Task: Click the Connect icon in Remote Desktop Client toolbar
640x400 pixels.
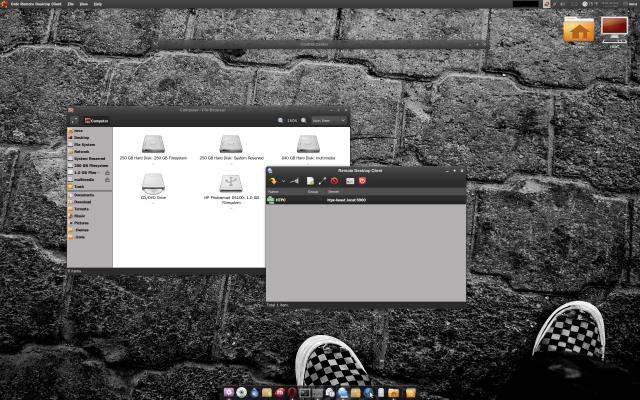Action: pyautogui.click(x=273, y=181)
